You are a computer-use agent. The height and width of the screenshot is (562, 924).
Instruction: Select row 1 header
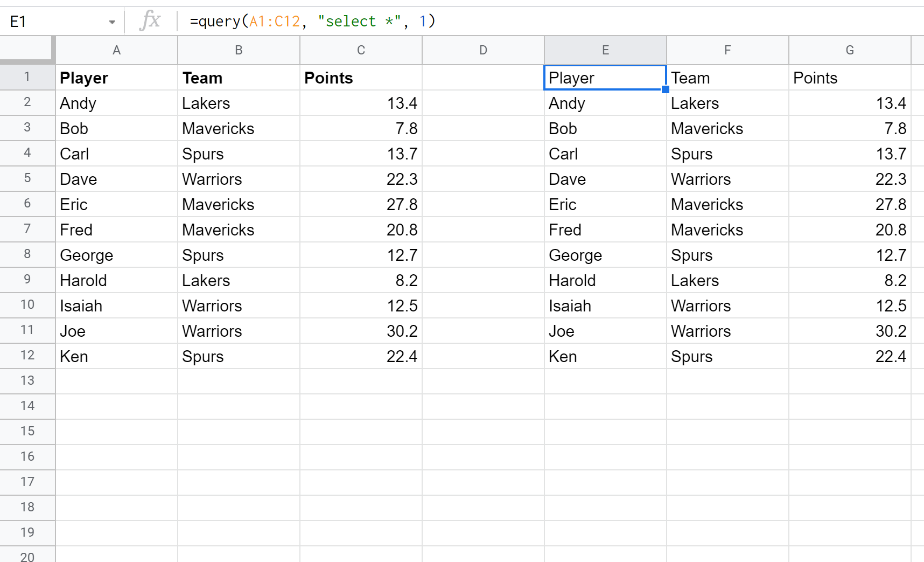pyautogui.click(x=27, y=77)
